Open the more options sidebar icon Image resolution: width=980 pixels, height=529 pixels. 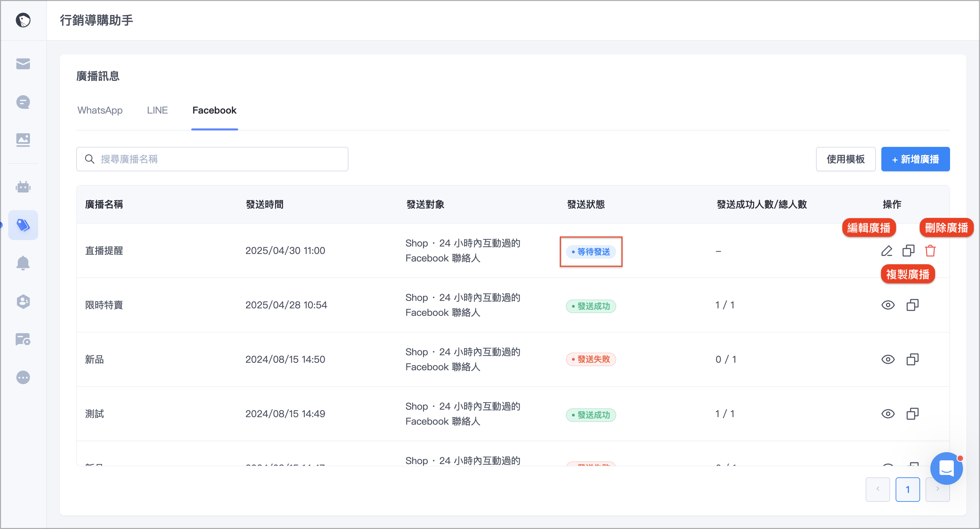(23, 377)
